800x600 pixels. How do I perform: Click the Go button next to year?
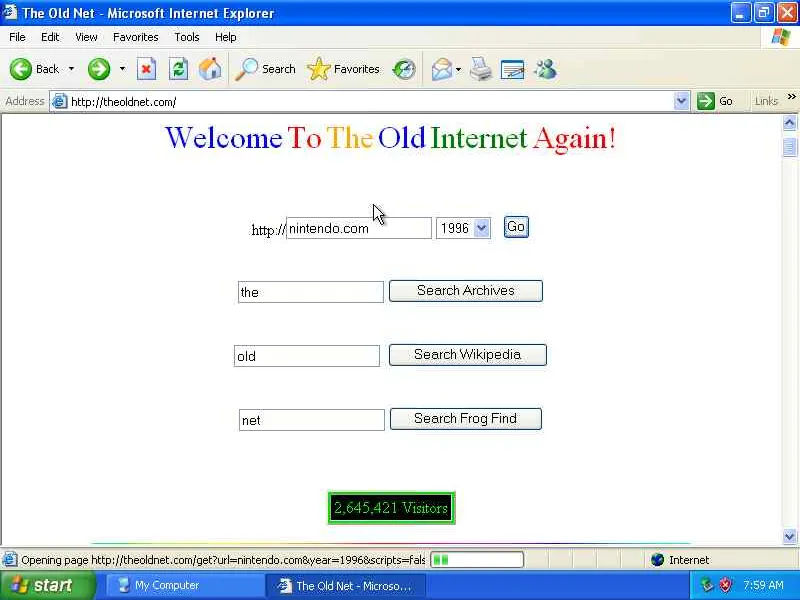(516, 227)
